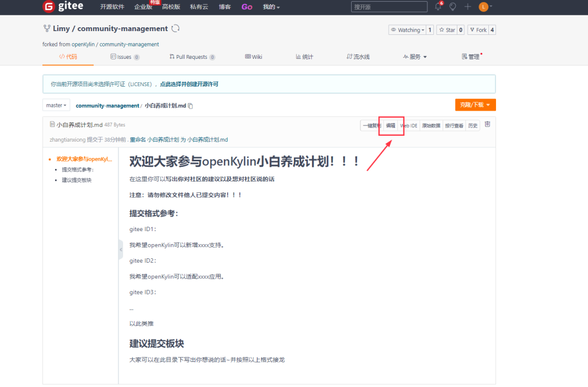Click the 一键复制 button
The width and height of the screenshot is (588, 387).
click(x=372, y=125)
